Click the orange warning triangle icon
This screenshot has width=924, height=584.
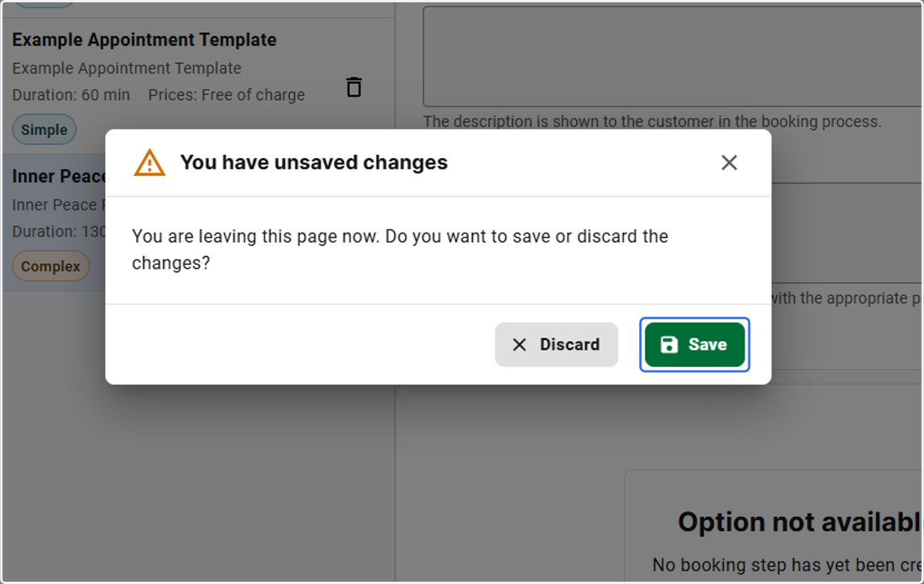149,163
